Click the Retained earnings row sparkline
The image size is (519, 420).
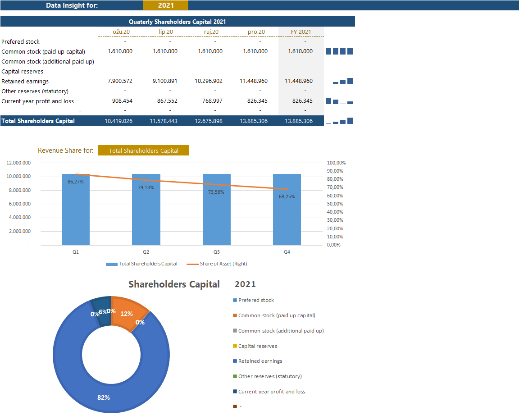pyautogui.click(x=339, y=82)
